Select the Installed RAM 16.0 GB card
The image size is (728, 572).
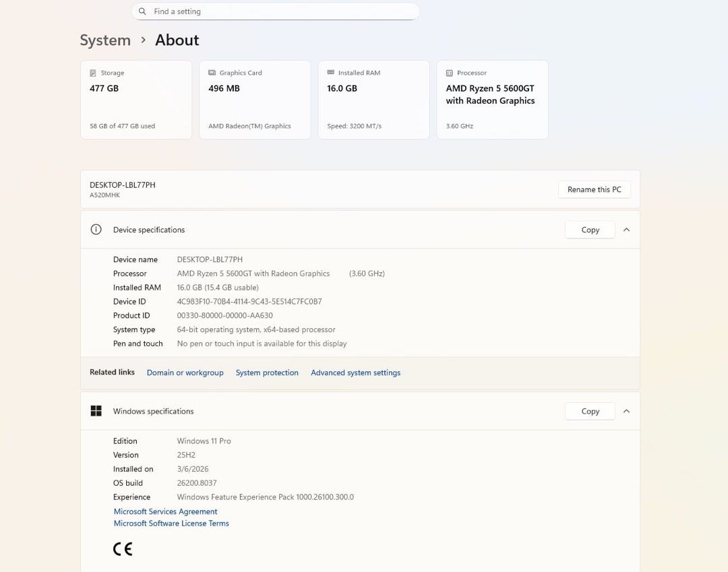[x=373, y=100]
